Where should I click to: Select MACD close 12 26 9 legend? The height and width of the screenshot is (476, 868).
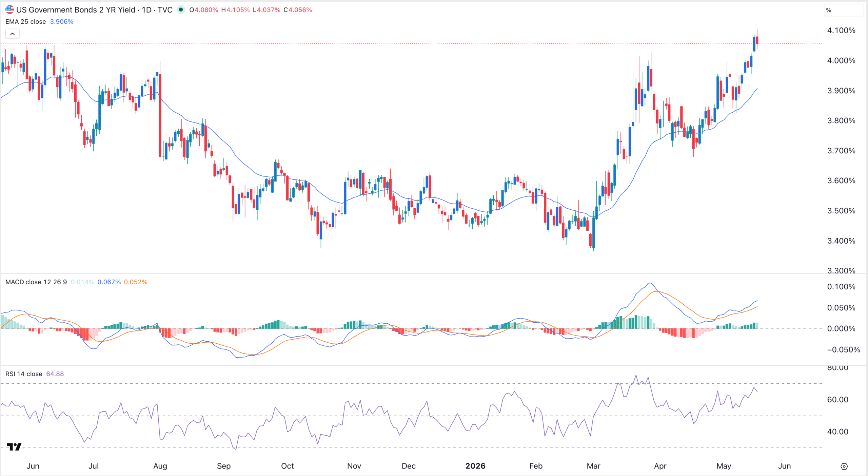[36, 282]
